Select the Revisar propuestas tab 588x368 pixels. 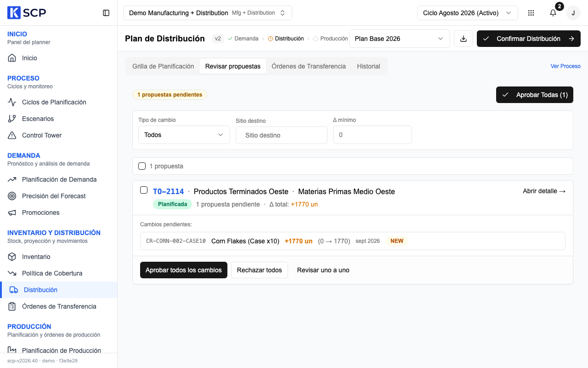pyautogui.click(x=233, y=66)
